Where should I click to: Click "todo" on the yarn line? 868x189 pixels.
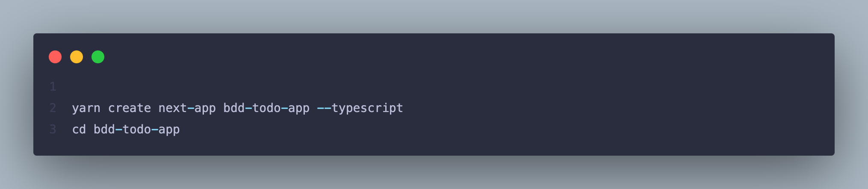click(x=266, y=108)
